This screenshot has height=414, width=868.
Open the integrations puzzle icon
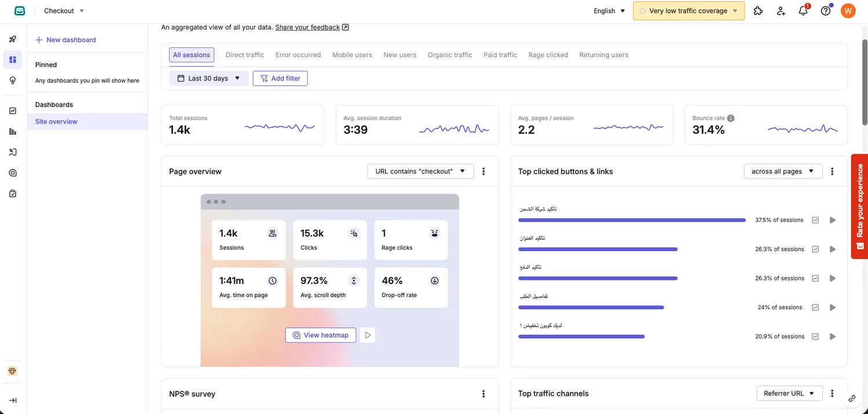(758, 10)
